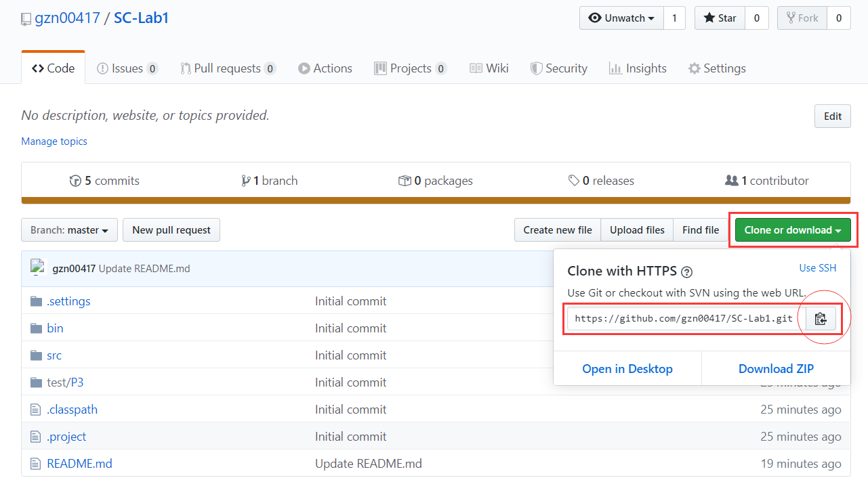Click the repository book icon beside gzn00417
This screenshot has height=482, width=868.
(26, 18)
